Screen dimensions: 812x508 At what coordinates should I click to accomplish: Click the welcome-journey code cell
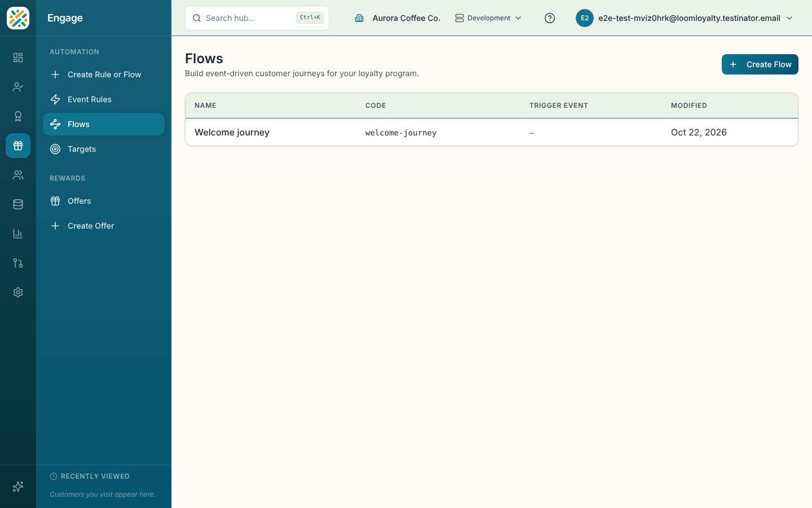pos(401,133)
